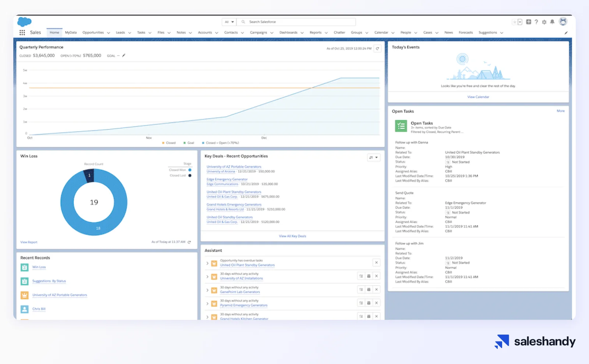This screenshot has height=364, width=589.
Task: Click the View Calendar link
Action: 478,97
